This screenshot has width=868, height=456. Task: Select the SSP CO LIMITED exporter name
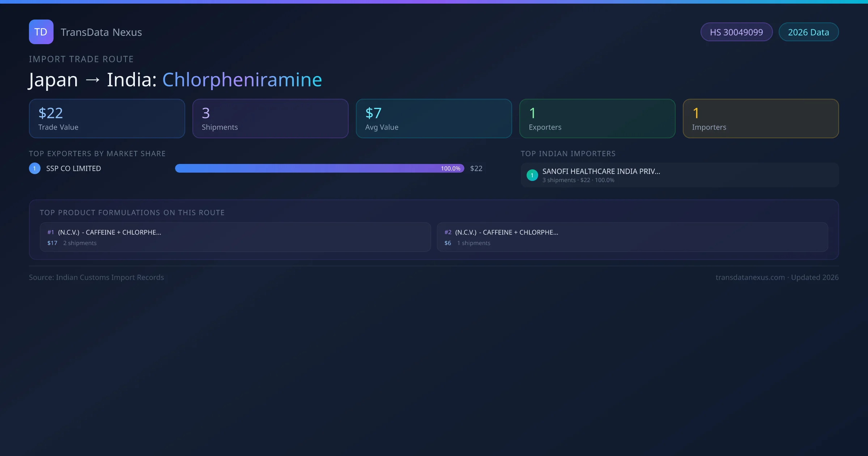(73, 168)
